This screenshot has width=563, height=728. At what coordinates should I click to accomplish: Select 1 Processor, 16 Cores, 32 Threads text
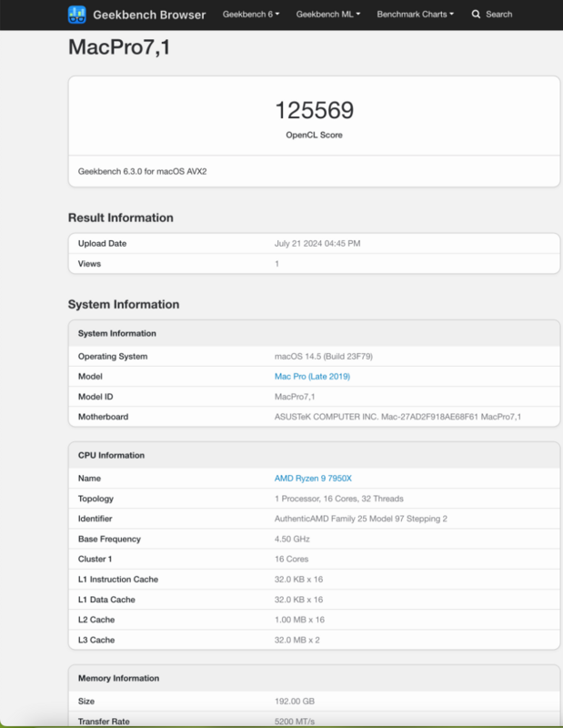339,499
